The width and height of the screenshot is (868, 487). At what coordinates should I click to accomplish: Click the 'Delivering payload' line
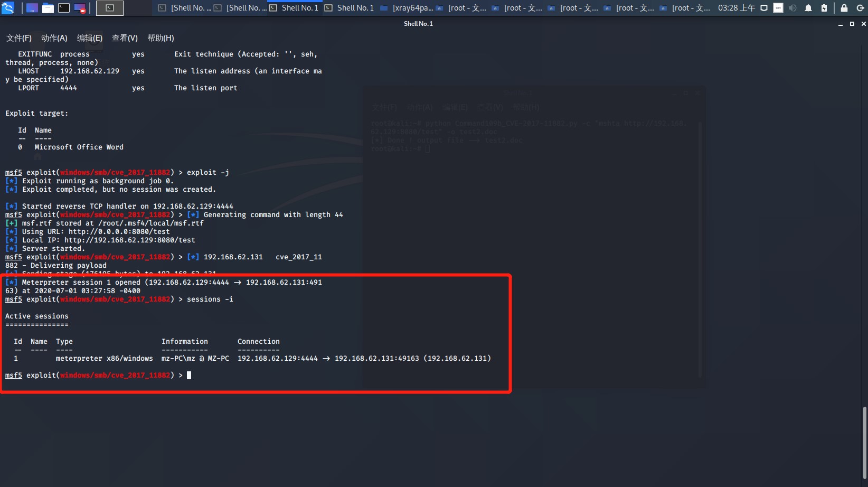[69, 265]
